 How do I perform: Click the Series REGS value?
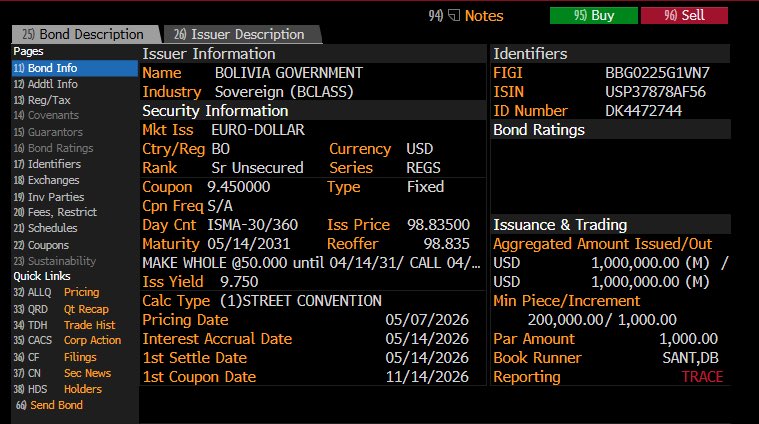click(x=424, y=168)
